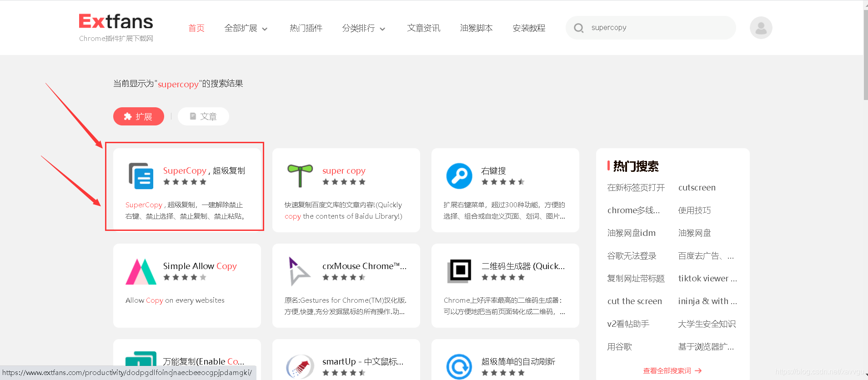Click hot search 在新标签页打开
This screenshot has width=868, height=380.
636,188
